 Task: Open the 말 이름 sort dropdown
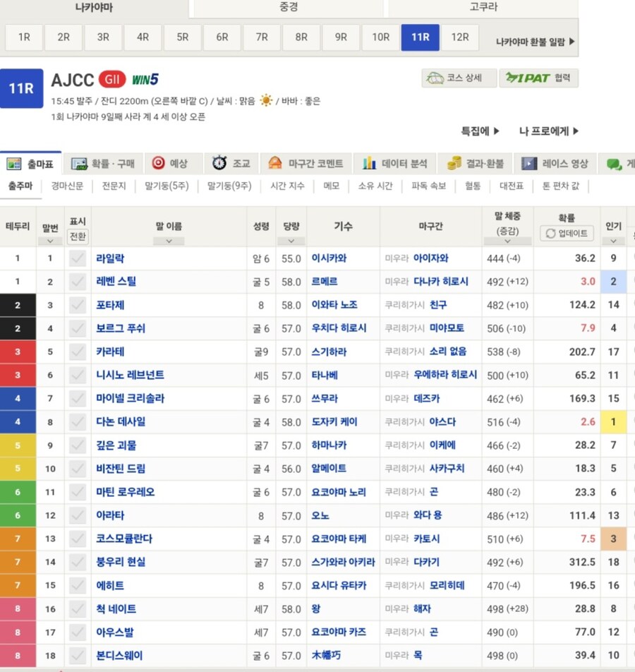(x=169, y=240)
